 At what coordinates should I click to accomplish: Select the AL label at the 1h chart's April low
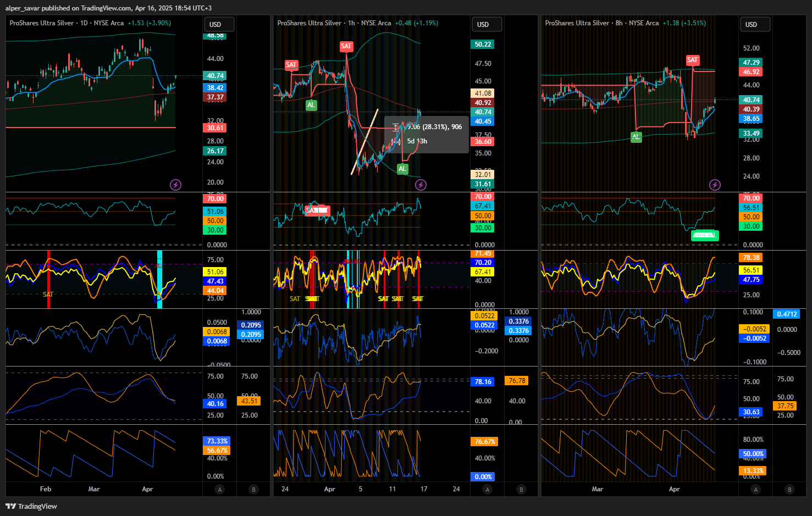(402, 169)
